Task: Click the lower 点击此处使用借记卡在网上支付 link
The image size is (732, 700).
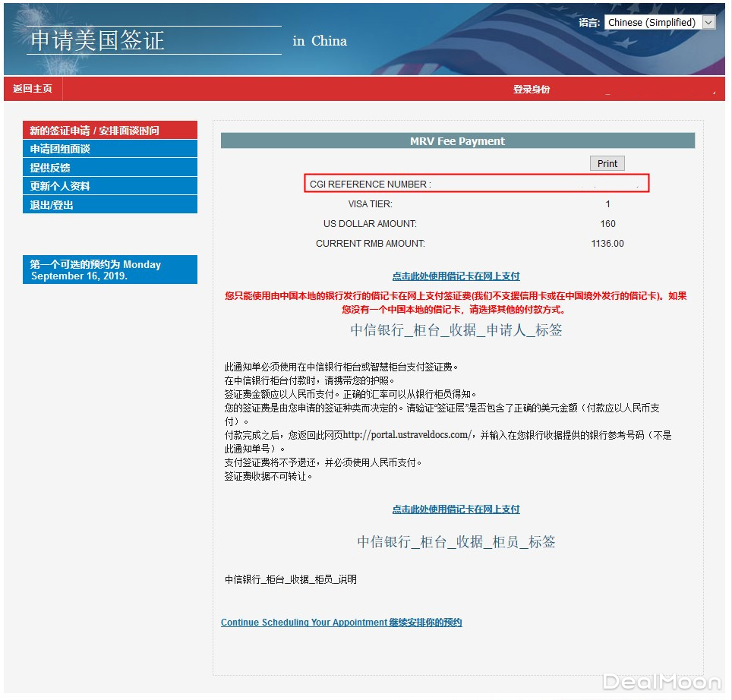Action: (456, 509)
